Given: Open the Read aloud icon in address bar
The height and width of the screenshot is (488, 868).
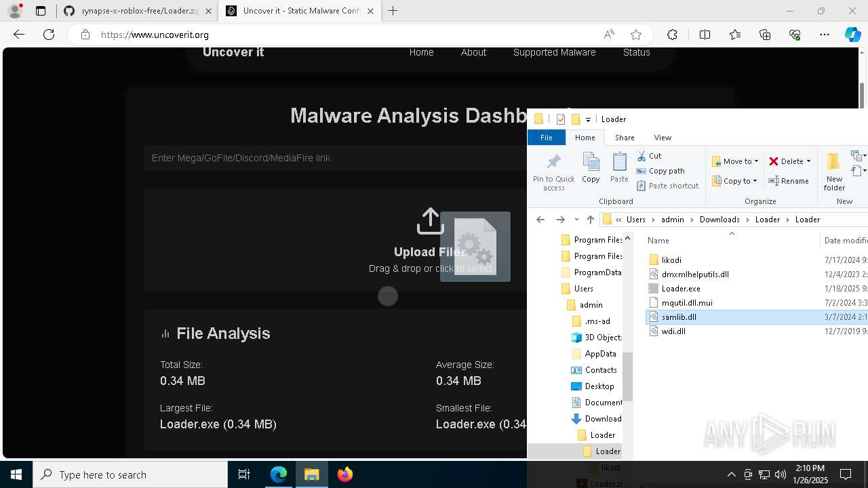Looking at the screenshot, I should (x=609, y=35).
